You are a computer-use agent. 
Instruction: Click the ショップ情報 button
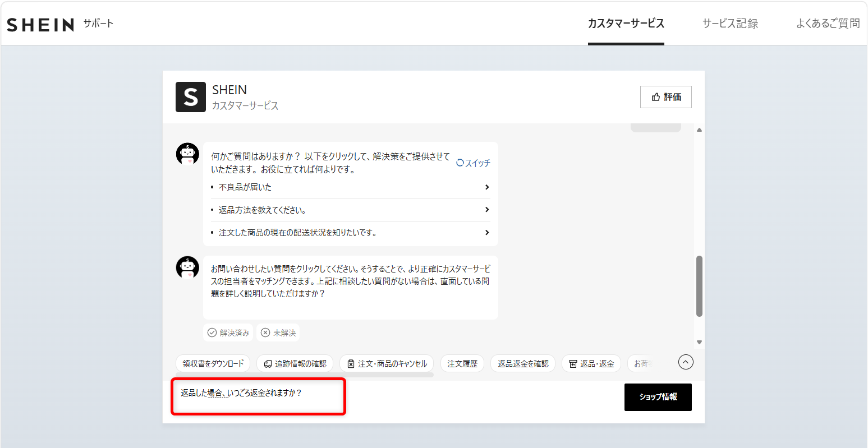(x=658, y=397)
